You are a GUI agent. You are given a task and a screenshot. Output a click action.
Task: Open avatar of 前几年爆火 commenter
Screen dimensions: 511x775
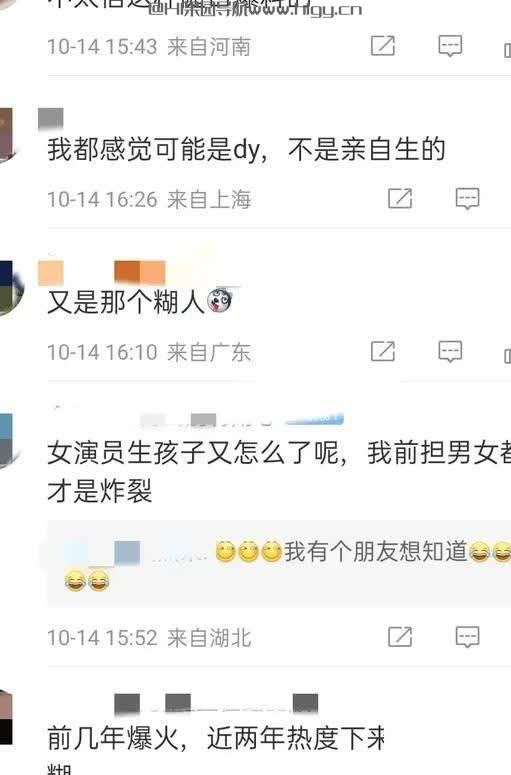[7, 718]
